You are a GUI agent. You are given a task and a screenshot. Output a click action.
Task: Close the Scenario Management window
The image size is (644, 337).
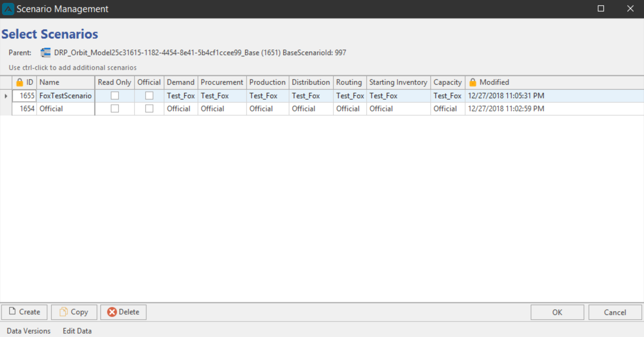pos(630,9)
